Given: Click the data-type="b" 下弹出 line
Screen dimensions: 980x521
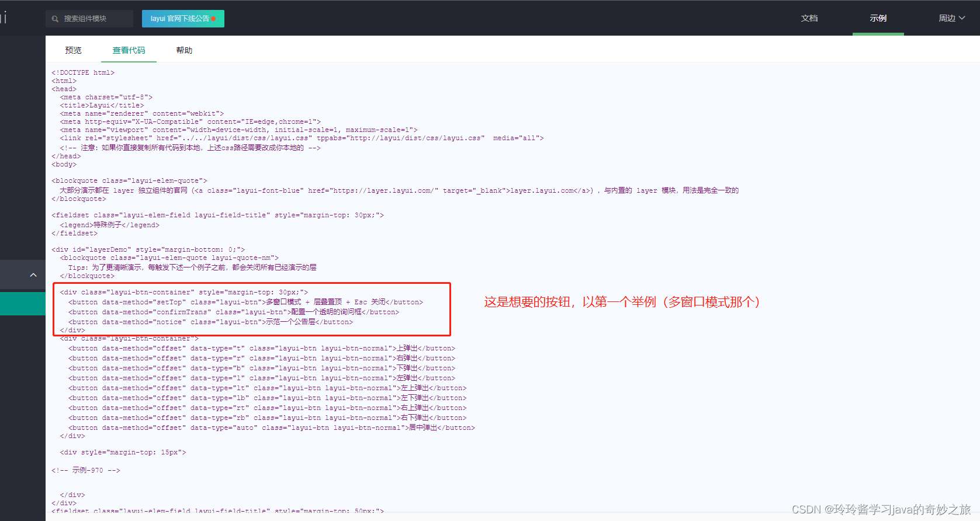Looking at the screenshot, I should 262,368.
